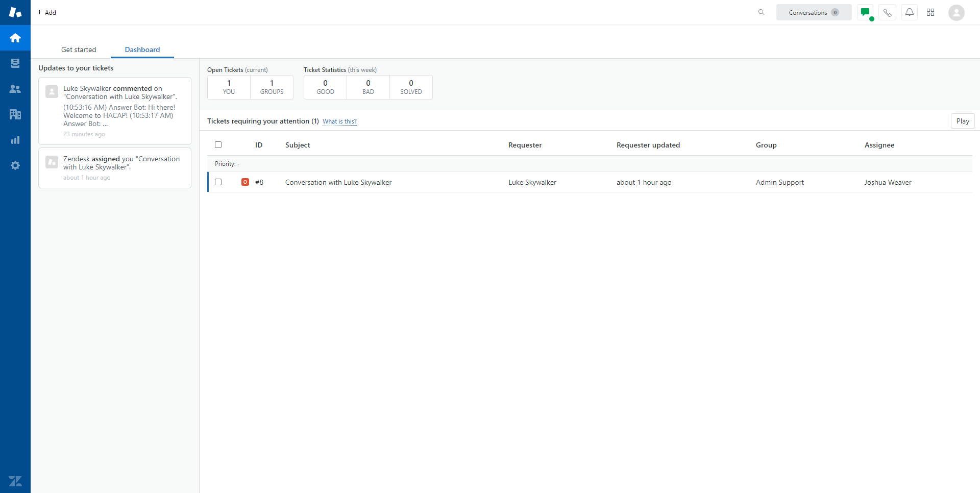The image size is (980, 493).
Task: Open the Reporting bar chart icon
Action: click(x=15, y=140)
